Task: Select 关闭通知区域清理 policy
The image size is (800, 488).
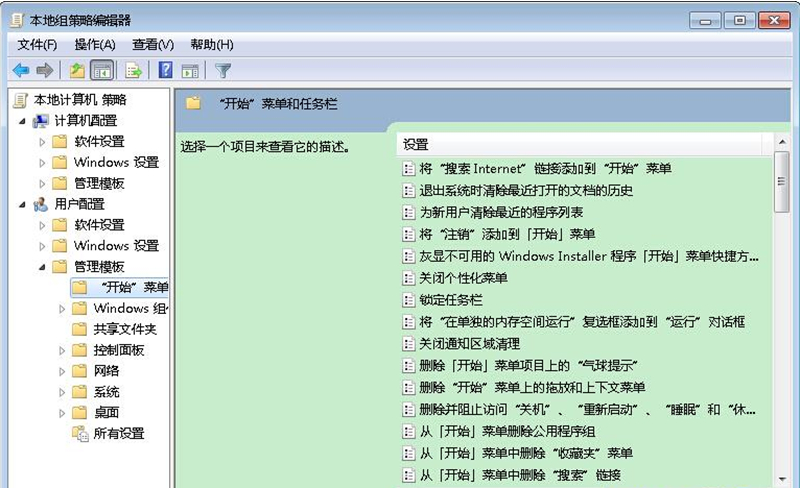Action: click(469, 344)
